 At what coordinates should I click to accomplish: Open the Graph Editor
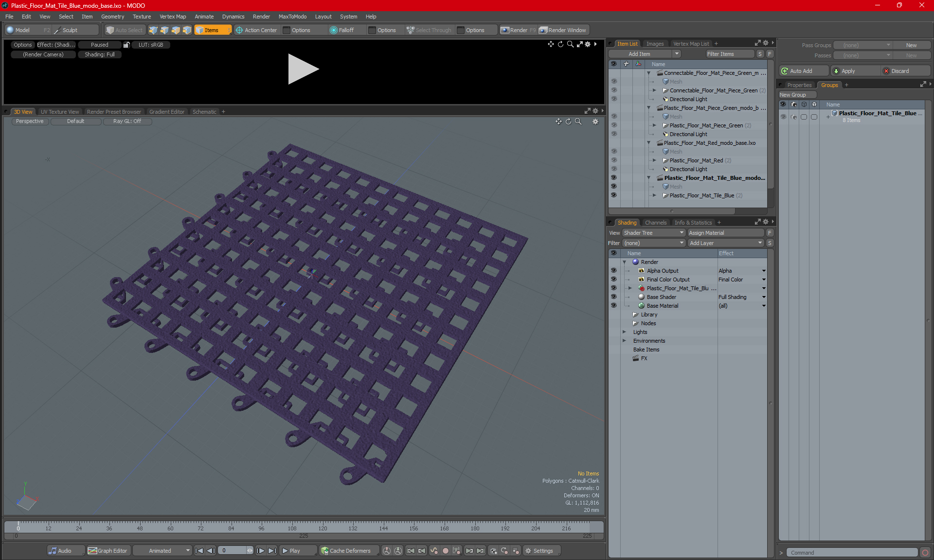108,551
